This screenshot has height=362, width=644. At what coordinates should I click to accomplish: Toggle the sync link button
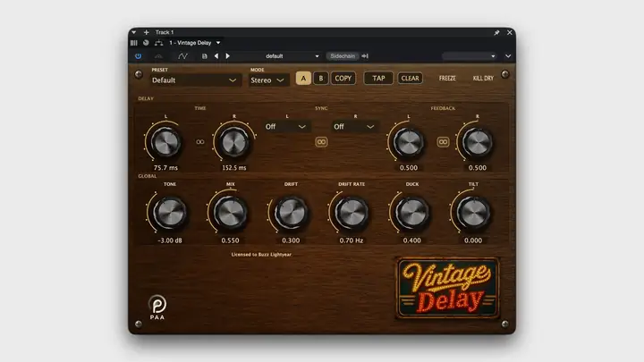pyautogui.click(x=321, y=142)
